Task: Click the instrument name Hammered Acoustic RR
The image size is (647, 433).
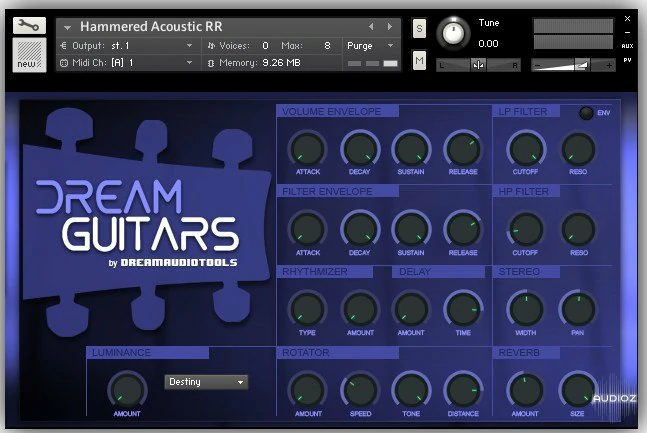Action: [151, 27]
